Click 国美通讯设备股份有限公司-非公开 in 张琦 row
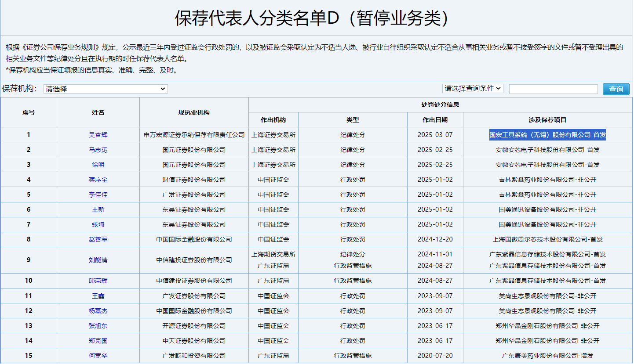The image size is (634, 364). pos(547,224)
